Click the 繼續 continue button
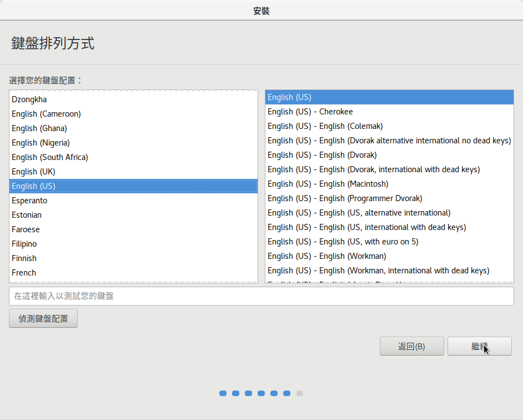Viewport: 523px width, 420px height. (x=479, y=346)
